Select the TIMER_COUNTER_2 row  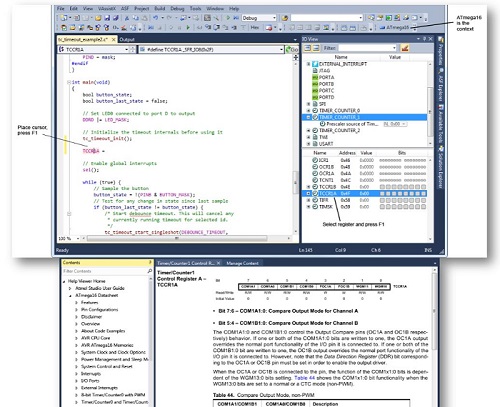[339, 131]
